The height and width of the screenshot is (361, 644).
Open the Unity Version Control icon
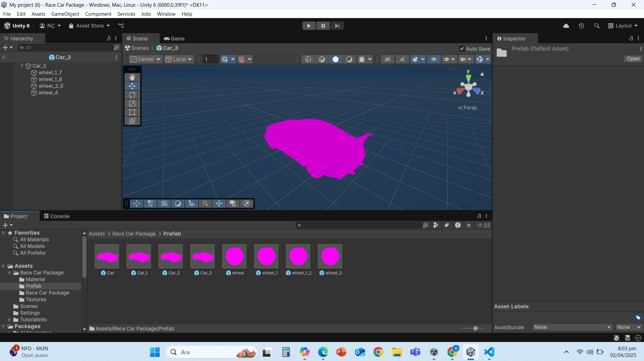(x=121, y=26)
